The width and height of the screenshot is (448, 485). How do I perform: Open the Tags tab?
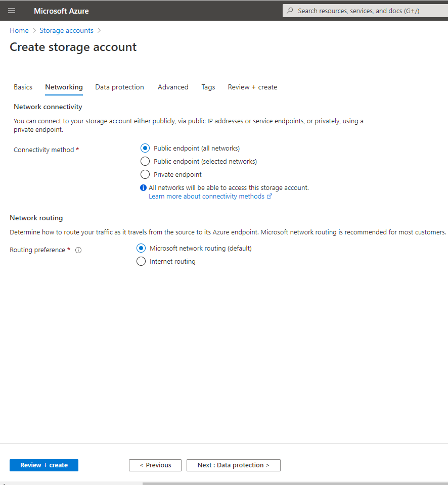click(208, 87)
